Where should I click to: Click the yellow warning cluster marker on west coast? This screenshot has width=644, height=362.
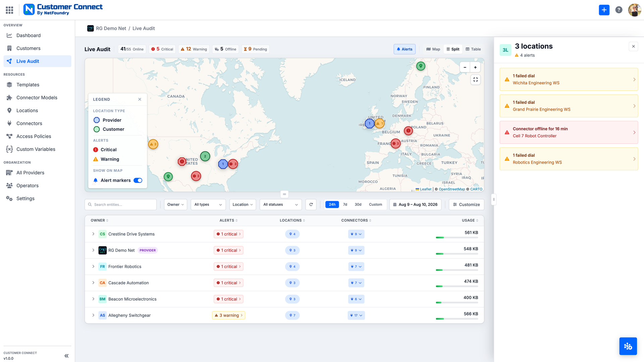[153, 144]
